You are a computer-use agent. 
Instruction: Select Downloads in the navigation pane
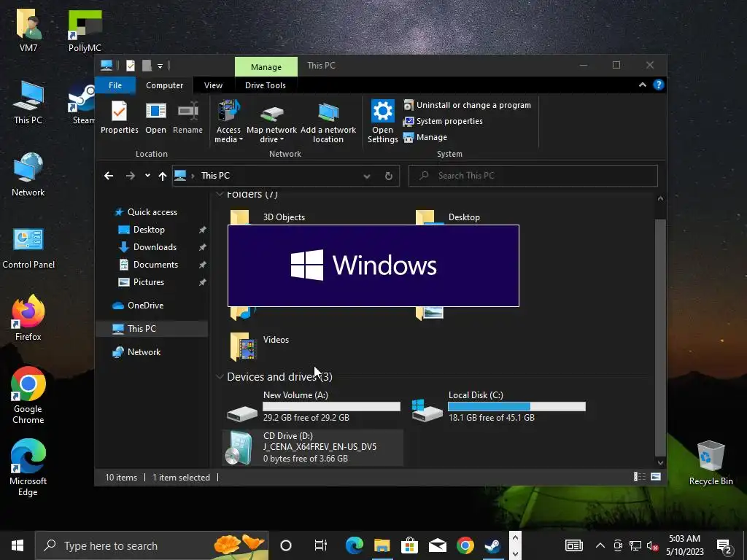coord(155,247)
